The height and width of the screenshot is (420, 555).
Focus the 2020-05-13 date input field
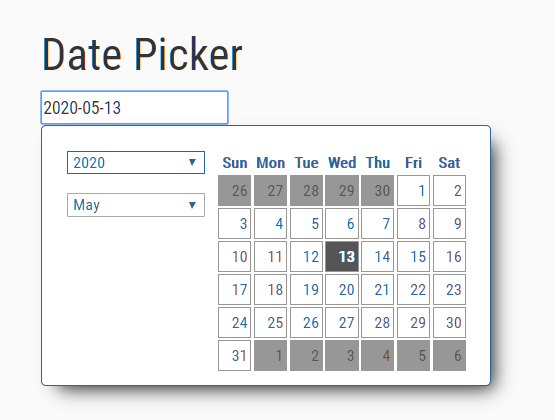click(x=135, y=108)
